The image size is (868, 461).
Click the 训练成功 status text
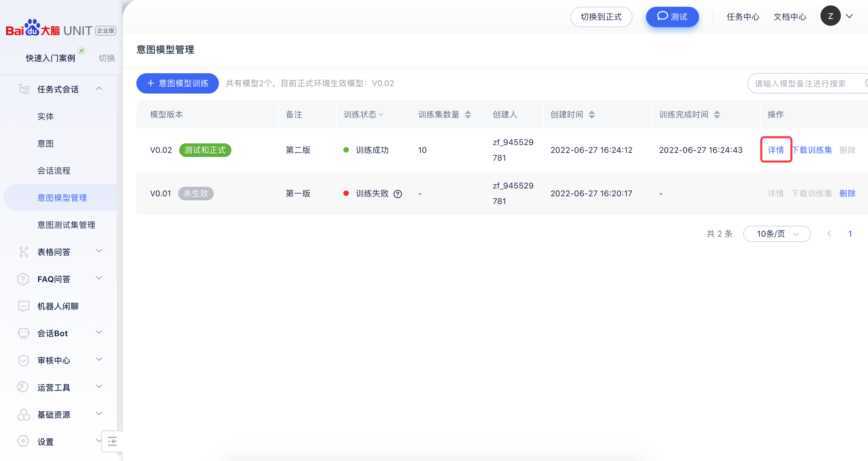372,150
